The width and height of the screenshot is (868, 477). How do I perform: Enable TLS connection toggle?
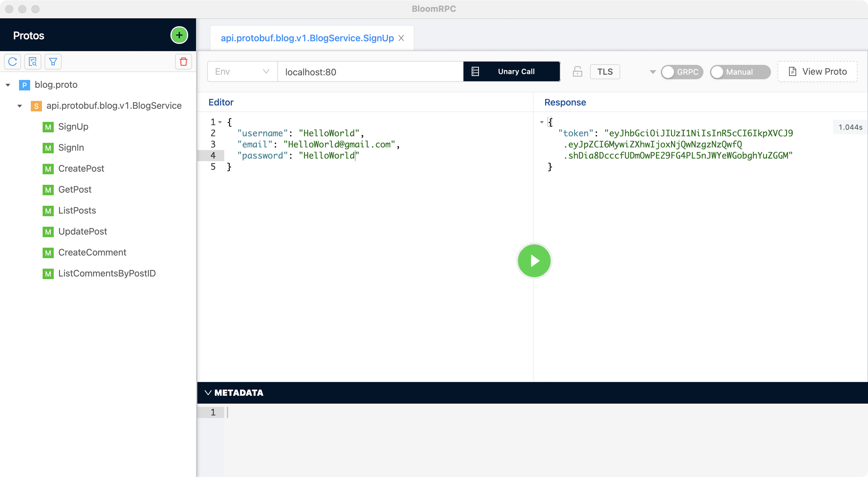click(605, 72)
